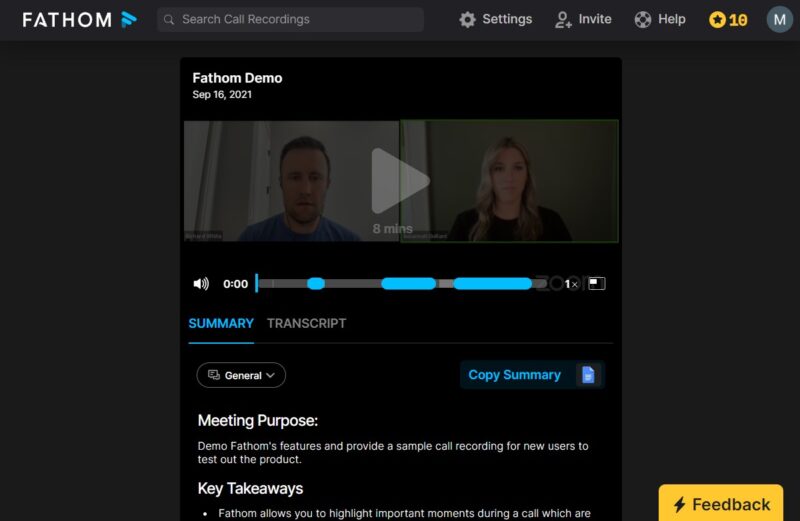800x521 pixels.
Task: Click the Invite person icon
Action: [563, 20]
